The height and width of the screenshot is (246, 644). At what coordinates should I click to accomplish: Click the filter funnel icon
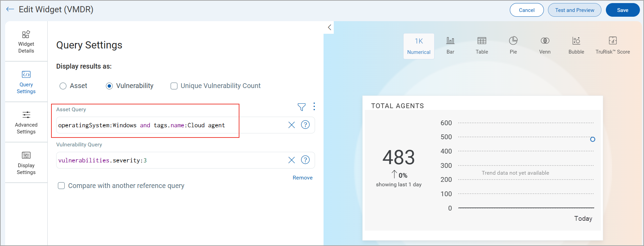[301, 107]
